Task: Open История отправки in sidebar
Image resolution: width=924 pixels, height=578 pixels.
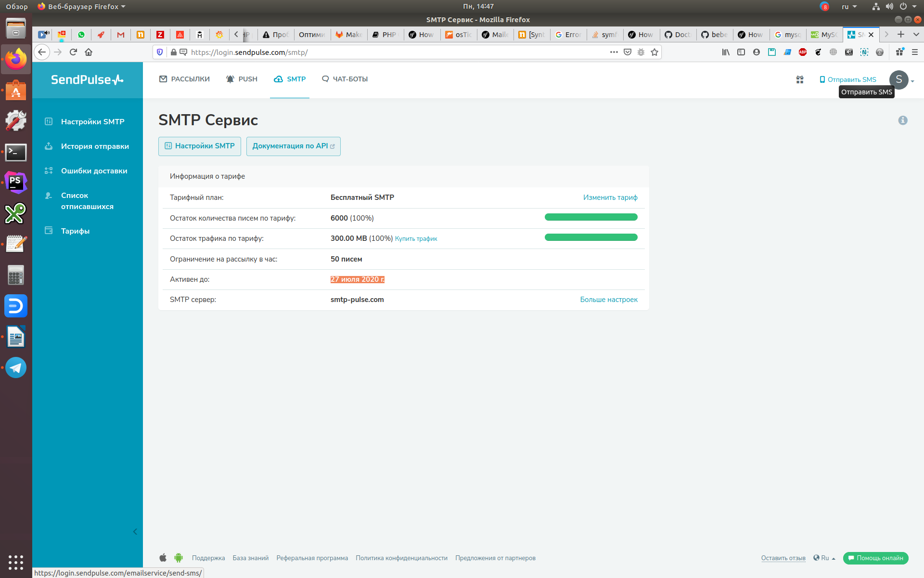Action: (x=95, y=146)
